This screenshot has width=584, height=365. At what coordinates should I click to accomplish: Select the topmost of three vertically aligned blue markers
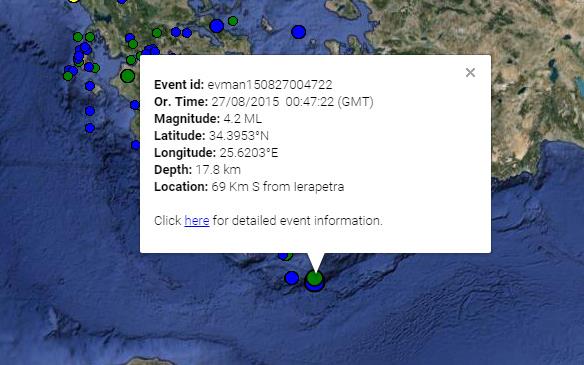tap(90, 86)
